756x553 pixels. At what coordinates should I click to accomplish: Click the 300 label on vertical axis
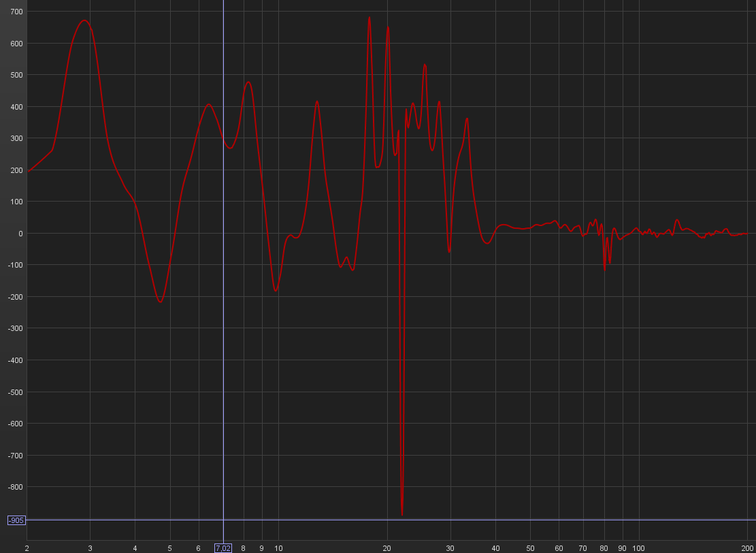[x=16, y=138]
